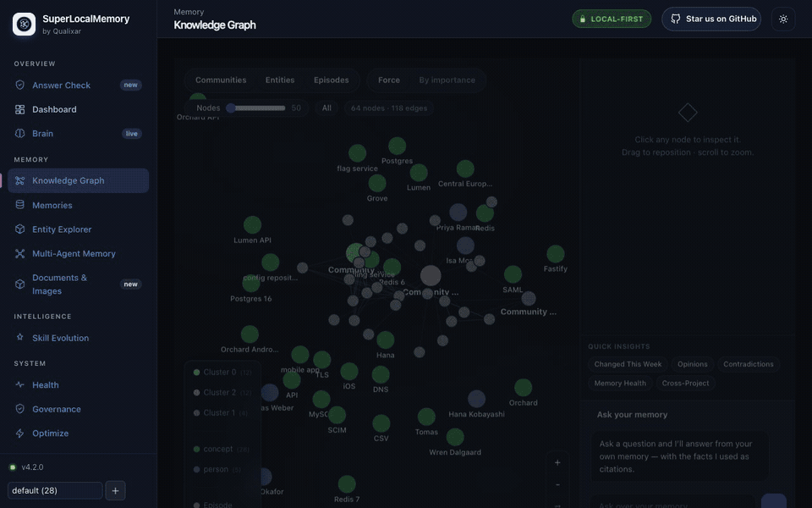Toggle Episode type in the legend
The height and width of the screenshot is (508, 812).
pyautogui.click(x=213, y=505)
